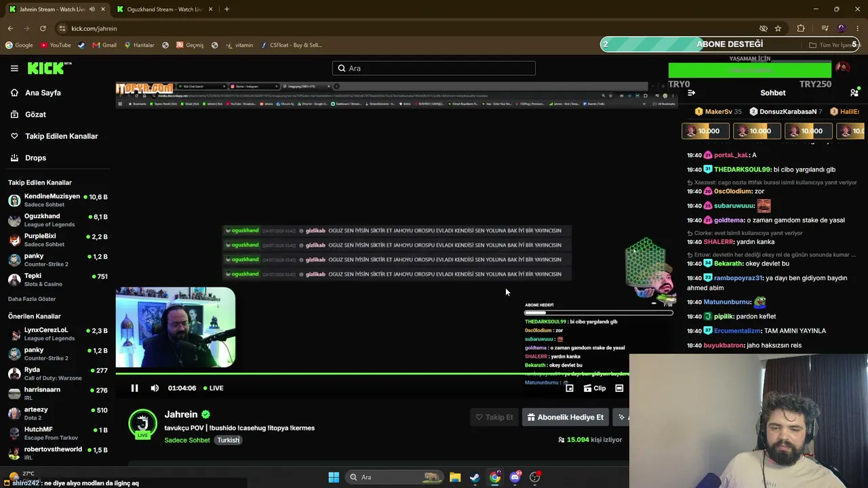
Task: View site information icon in address bar
Action: [x=62, y=28]
